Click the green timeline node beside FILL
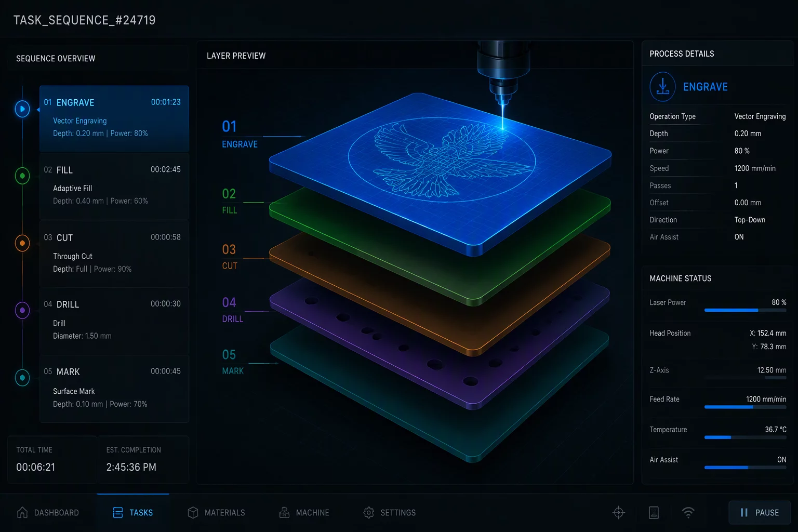Screen dimensions: 798x532 coord(22,176)
